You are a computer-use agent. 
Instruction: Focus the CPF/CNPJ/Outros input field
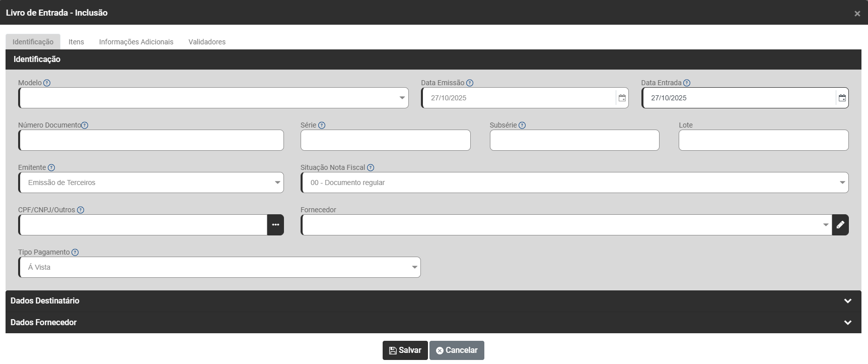(x=142, y=225)
